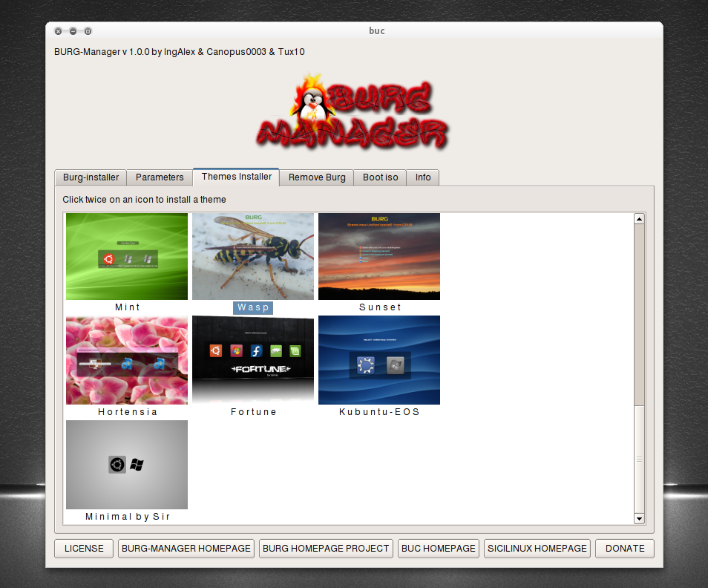Viewport: 708px width, 588px height.
Task: Click the Burg Manager penguin logo
Action: (x=353, y=111)
